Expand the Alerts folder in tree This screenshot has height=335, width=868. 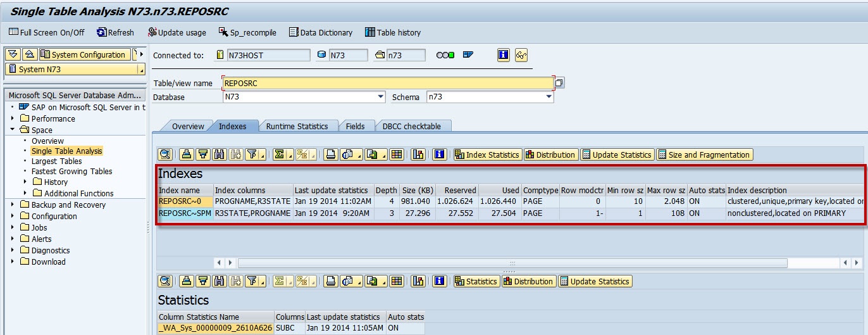(x=13, y=239)
